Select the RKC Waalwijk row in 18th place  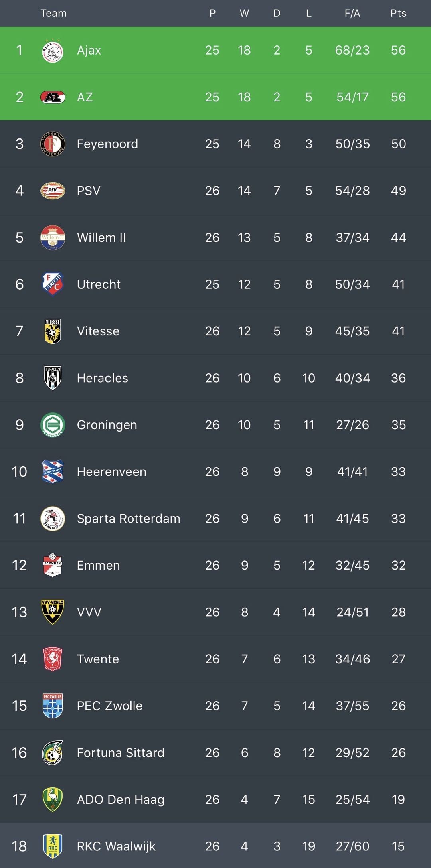tap(215, 846)
